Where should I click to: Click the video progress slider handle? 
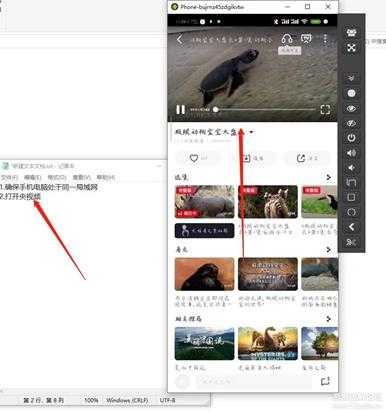point(216,109)
